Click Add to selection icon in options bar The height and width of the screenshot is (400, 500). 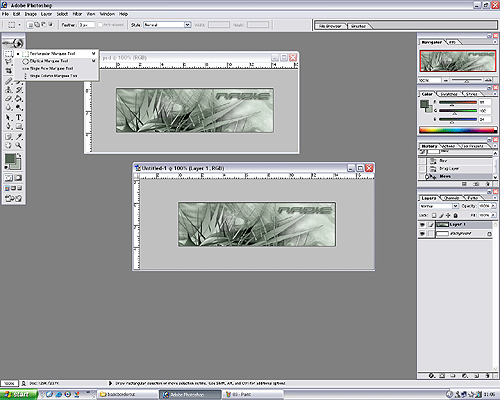click(37, 25)
